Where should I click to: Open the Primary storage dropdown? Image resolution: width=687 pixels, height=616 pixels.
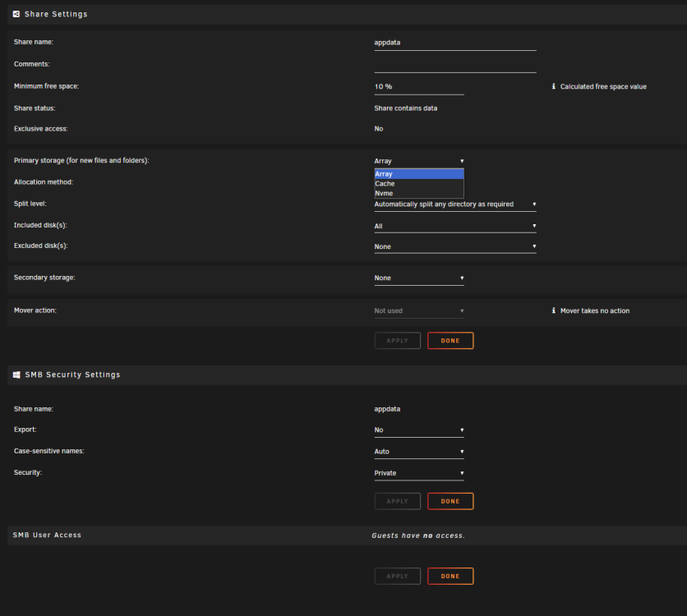point(419,161)
